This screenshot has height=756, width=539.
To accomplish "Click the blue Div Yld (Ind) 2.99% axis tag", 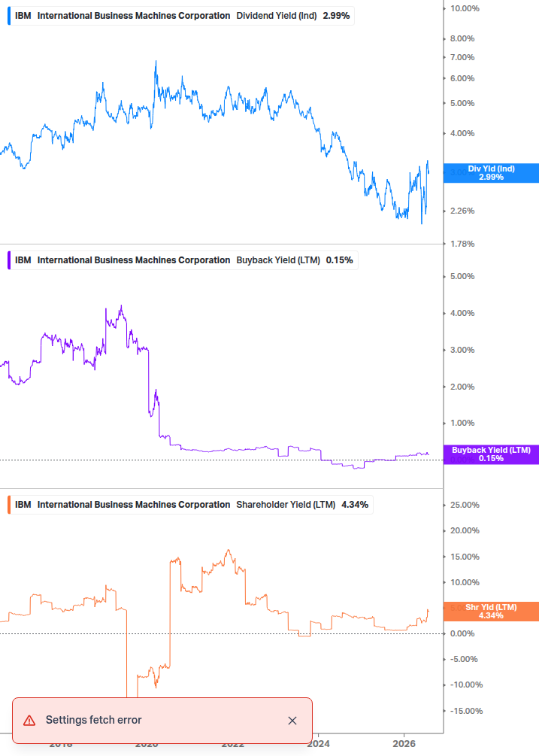I will click(x=491, y=173).
